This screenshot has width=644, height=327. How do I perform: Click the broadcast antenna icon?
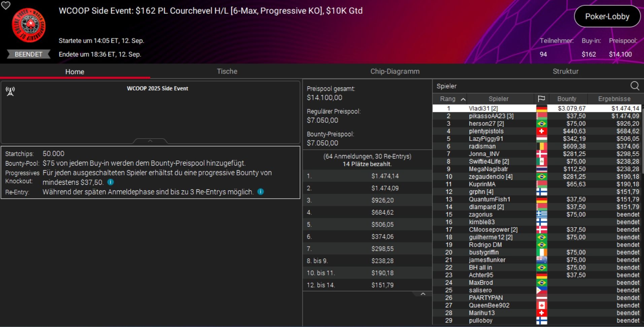pos(10,91)
